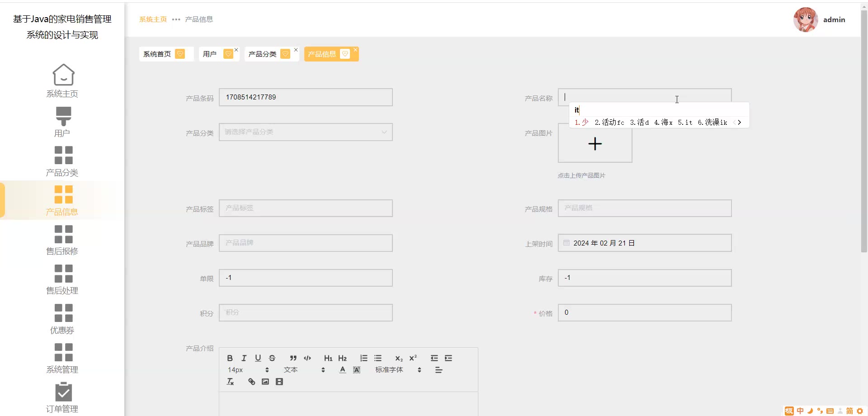
Task: Insert a video using the film icon
Action: pos(279,382)
